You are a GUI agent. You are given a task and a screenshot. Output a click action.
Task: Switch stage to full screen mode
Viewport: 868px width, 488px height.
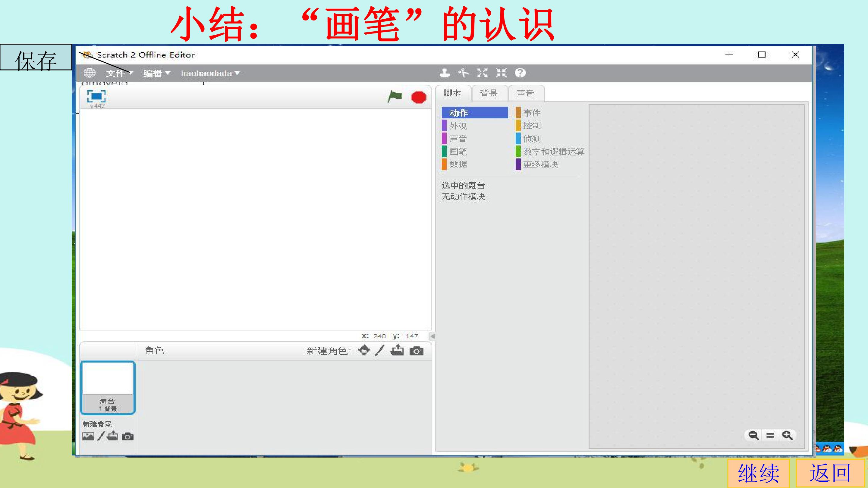[96, 96]
